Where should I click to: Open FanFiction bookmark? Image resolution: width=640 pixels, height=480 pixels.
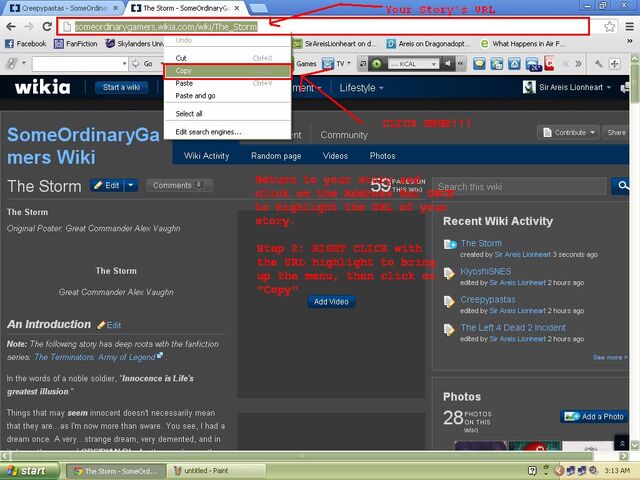pyautogui.click(x=76, y=44)
